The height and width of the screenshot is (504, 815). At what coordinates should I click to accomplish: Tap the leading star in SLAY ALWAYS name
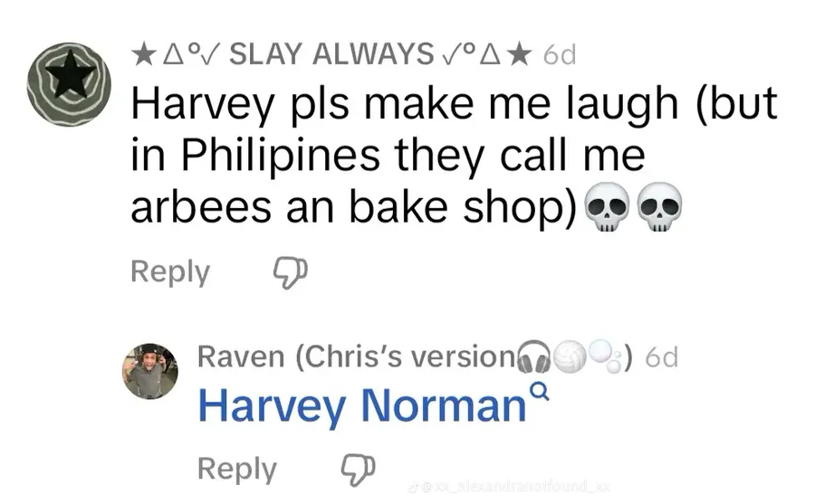[143, 54]
